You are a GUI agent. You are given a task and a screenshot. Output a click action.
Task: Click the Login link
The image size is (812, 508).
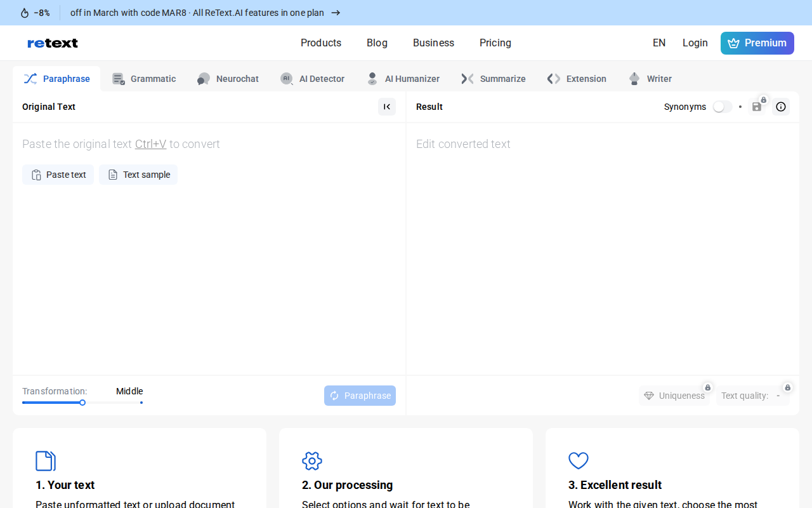695,43
